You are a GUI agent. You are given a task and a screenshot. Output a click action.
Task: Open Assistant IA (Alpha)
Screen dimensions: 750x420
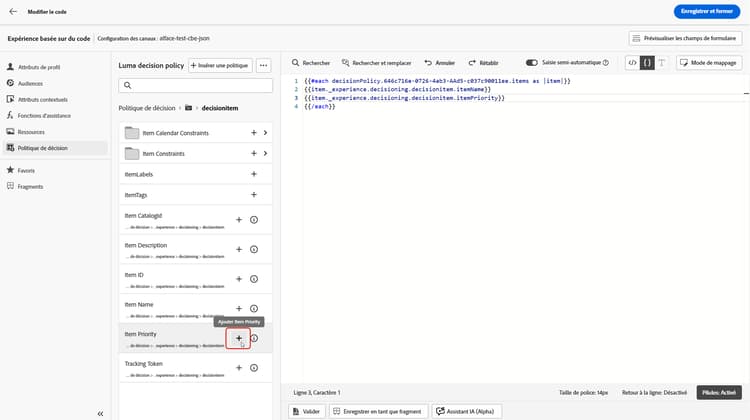(466, 411)
